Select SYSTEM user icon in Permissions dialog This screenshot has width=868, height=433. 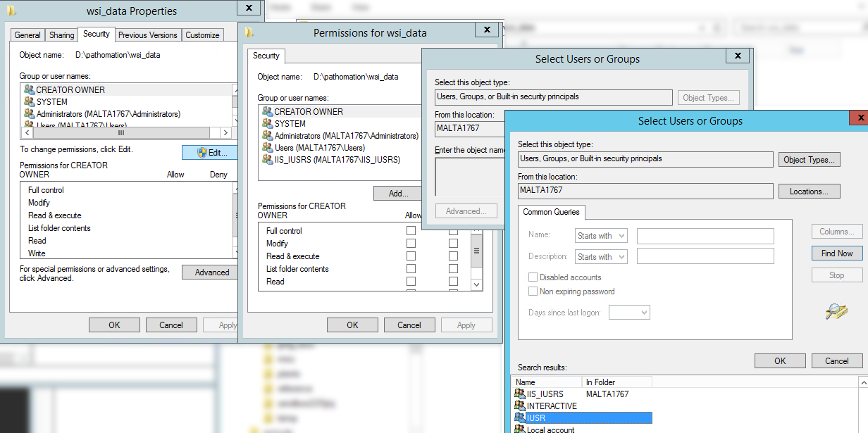click(267, 123)
